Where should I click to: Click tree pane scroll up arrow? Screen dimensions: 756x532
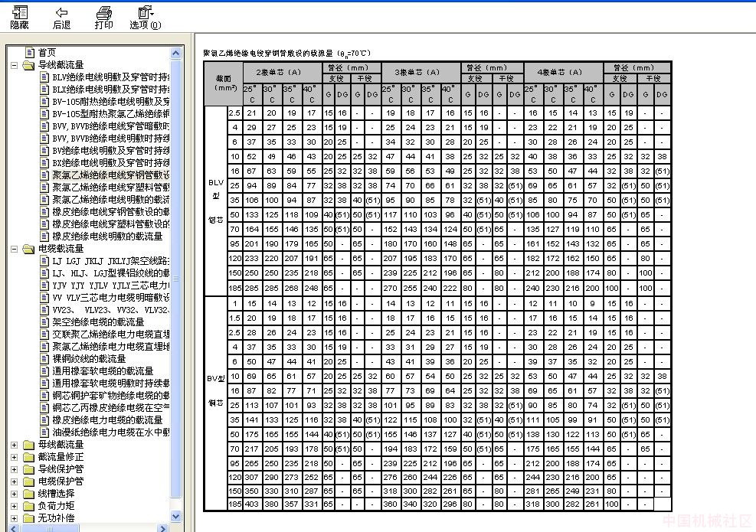coord(176,53)
